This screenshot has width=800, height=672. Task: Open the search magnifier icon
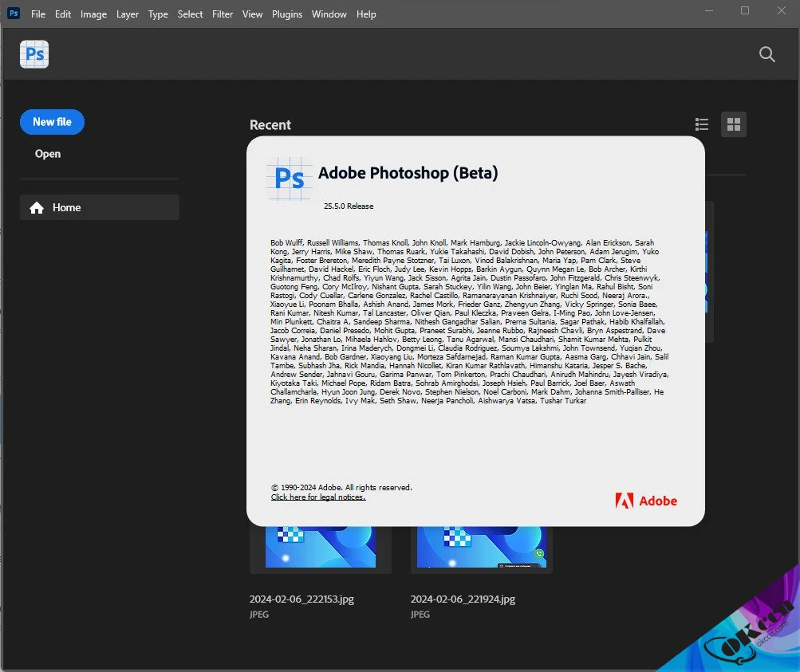coord(767,54)
